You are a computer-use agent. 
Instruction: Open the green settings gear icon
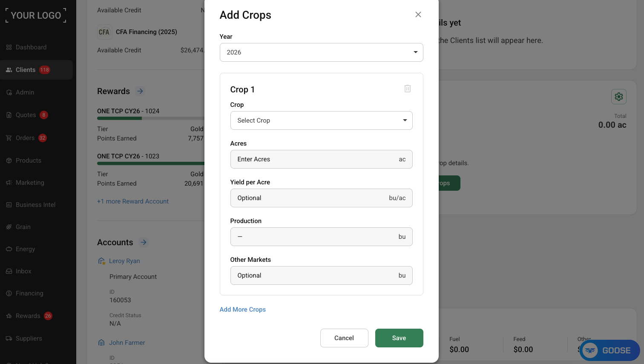(619, 97)
